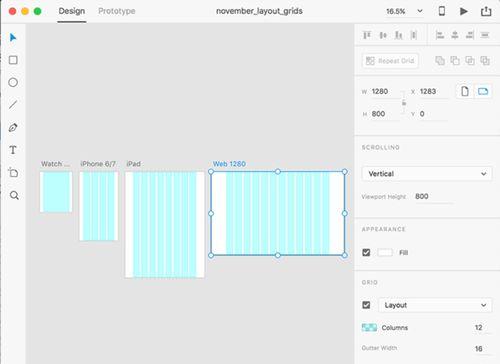Select the Ellipse tool
The image size is (500, 364).
coord(13,82)
